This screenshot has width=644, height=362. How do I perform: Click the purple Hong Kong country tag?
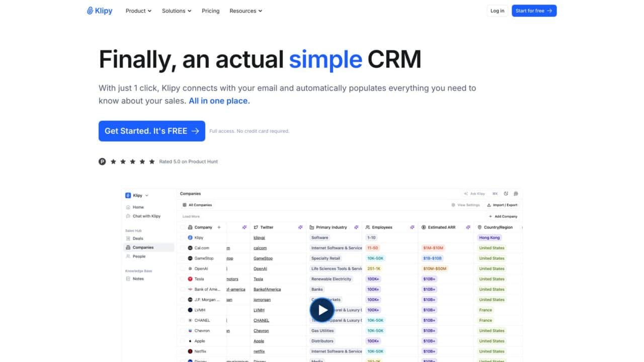click(x=489, y=238)
